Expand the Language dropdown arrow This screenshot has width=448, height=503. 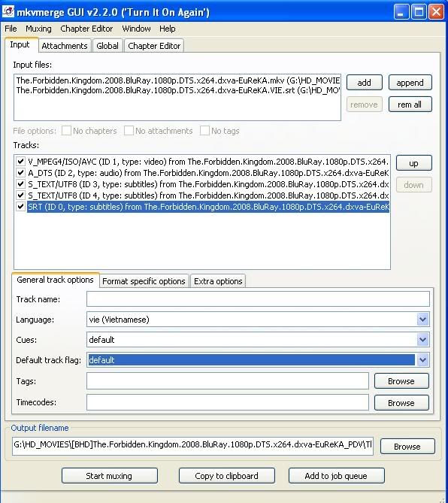(x=422, y=320)
